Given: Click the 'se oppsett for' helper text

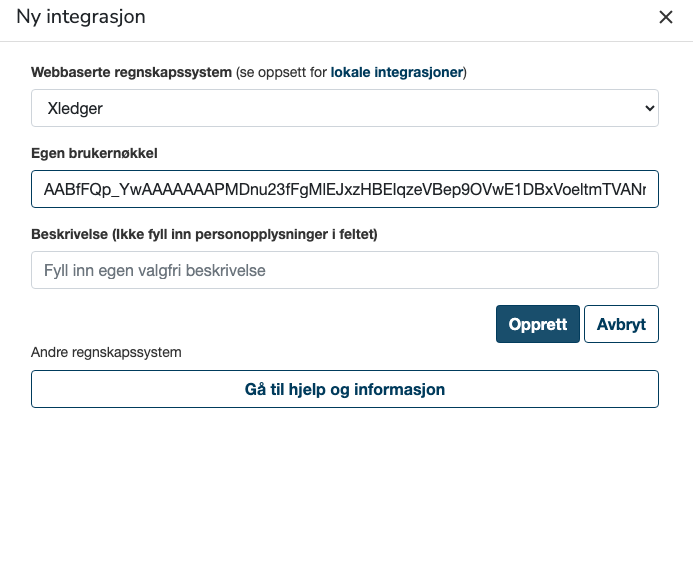Looking at the screenshot, I should (283, 72).
